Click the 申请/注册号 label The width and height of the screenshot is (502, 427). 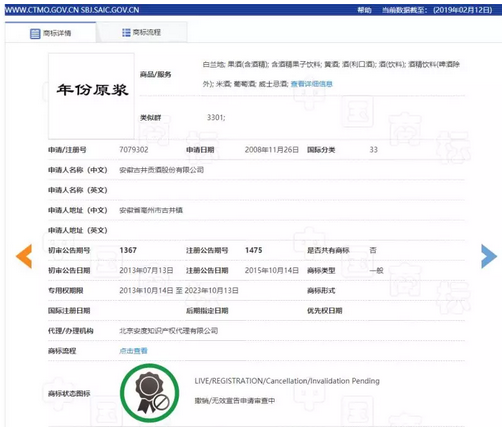67,150
